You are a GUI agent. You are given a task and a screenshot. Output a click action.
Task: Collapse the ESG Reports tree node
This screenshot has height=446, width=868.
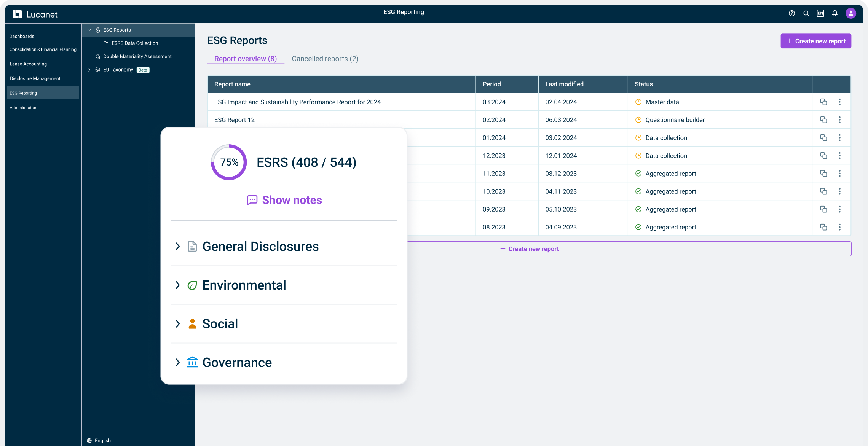coord(89,30)
